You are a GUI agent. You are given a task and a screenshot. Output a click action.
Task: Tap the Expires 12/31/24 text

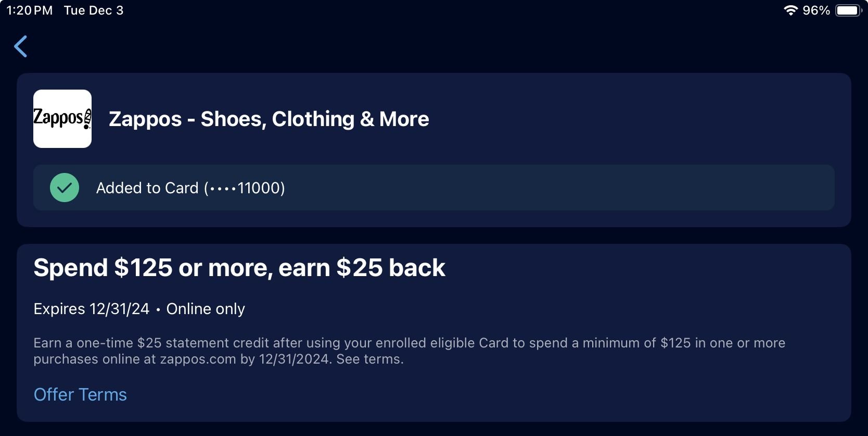(91, 309)
